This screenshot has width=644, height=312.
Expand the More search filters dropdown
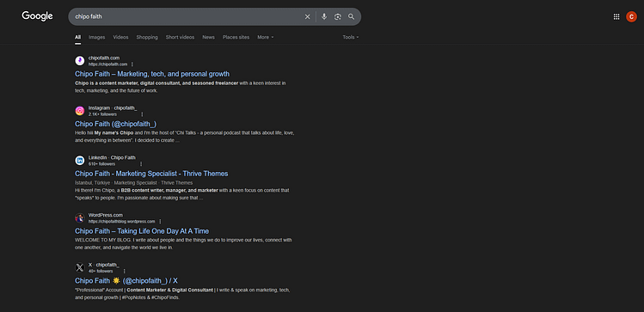coord(266,37)
